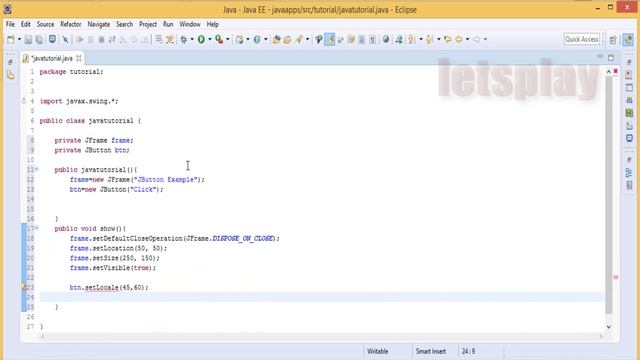Click the New file toolbar icon
This screenshot has width=640, height=360.
pos(11,39)
